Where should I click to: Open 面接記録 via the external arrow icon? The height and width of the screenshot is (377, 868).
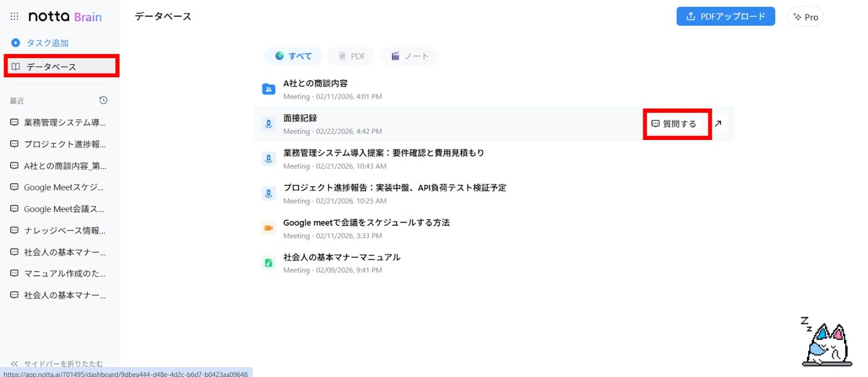pos(718,124)
